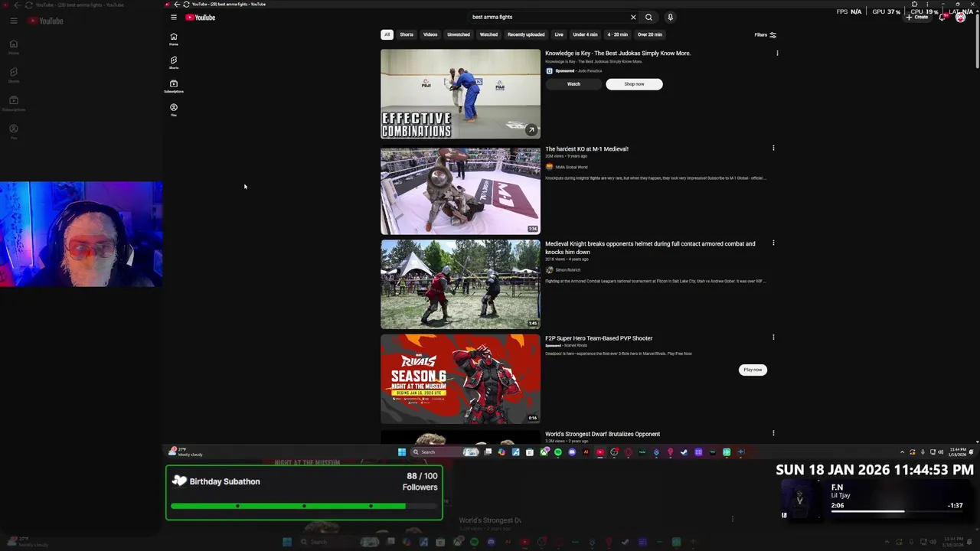Open options menu for the F2P Super Hero ad

pos(773,337)
